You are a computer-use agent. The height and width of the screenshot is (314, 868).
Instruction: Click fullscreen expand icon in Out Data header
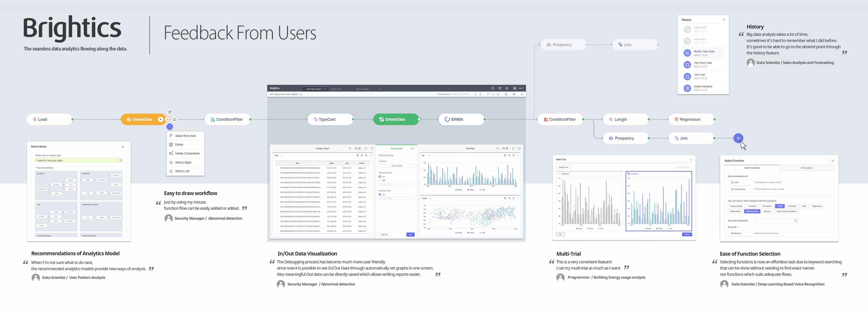coord(513,148)
